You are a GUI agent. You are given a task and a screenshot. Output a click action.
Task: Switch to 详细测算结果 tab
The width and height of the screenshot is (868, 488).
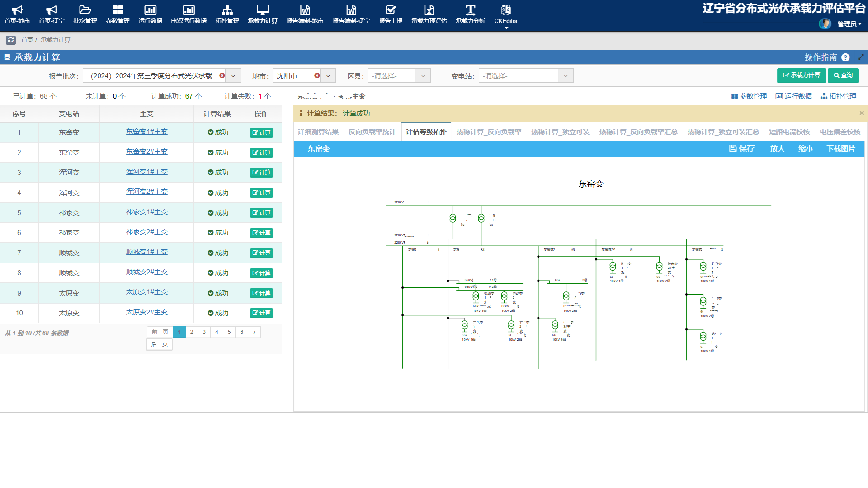tap(318, 132)
